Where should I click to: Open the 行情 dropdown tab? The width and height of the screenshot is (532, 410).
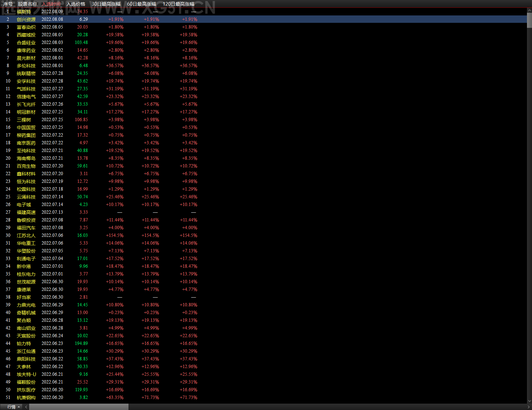[13, 407]
